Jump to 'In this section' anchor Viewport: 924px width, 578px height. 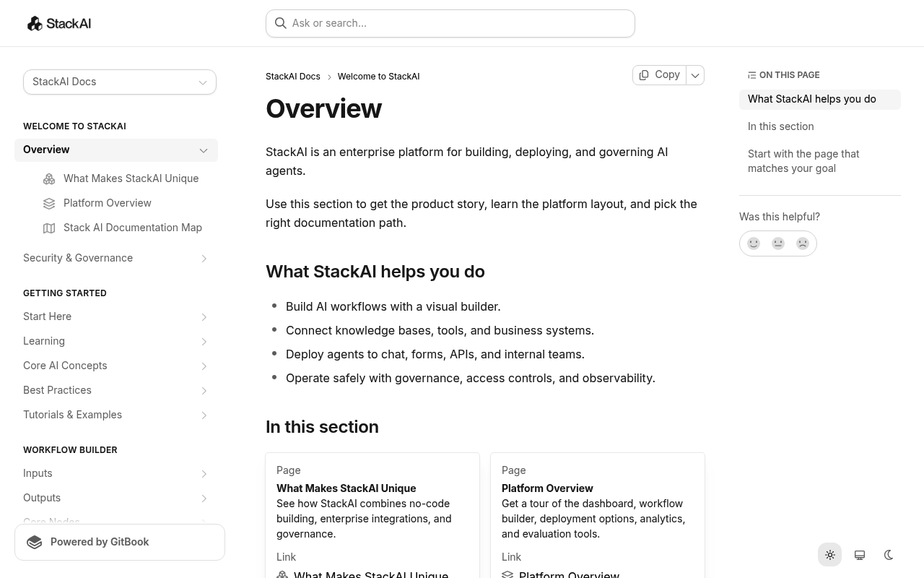781,126
